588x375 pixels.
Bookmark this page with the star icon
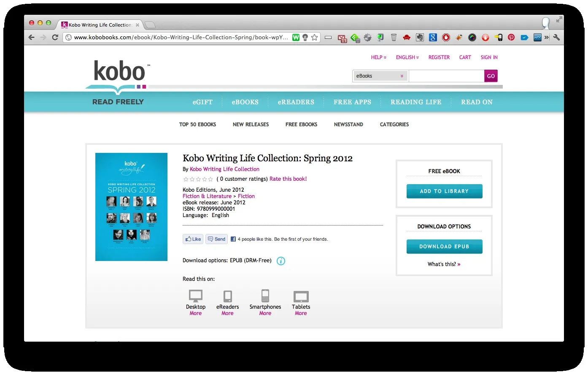pyautogui.click(x=315, y=38)
